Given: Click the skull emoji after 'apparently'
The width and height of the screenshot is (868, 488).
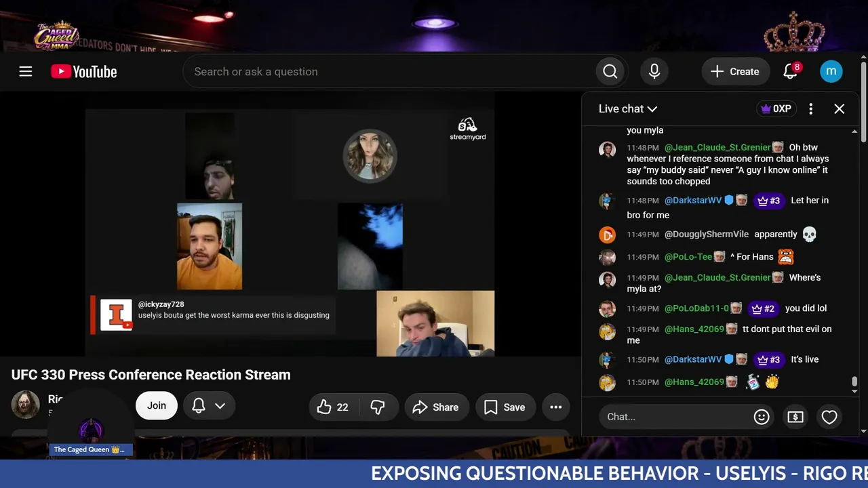Looking at the screenshot, I should click(810, 235).
